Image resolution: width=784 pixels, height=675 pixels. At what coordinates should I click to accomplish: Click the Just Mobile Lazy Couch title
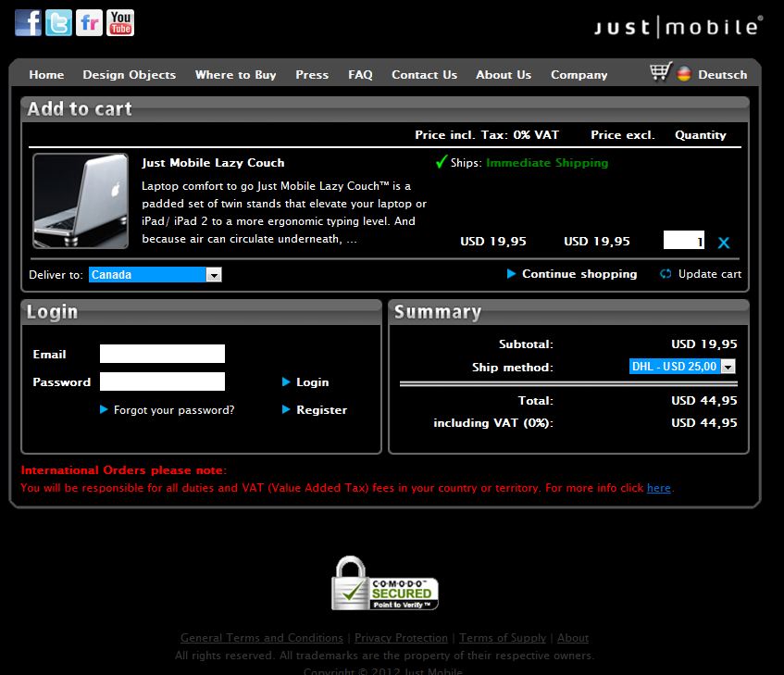(x=213, y=163)
